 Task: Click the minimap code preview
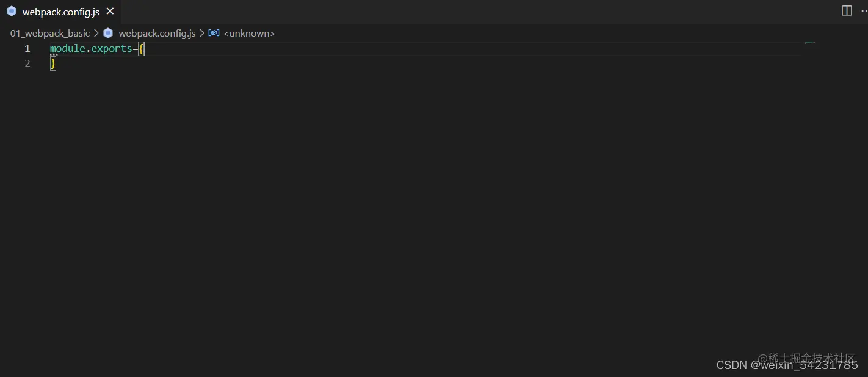click(810, 42)
